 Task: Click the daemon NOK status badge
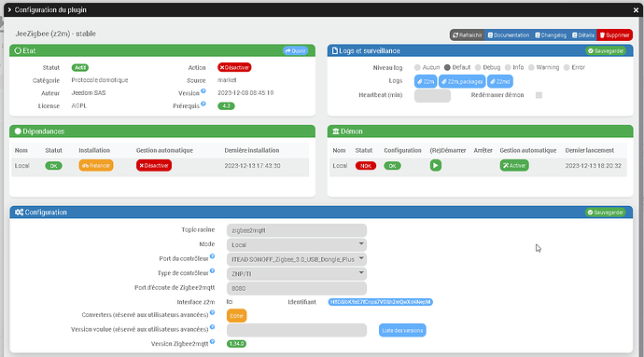coord(366,166)
